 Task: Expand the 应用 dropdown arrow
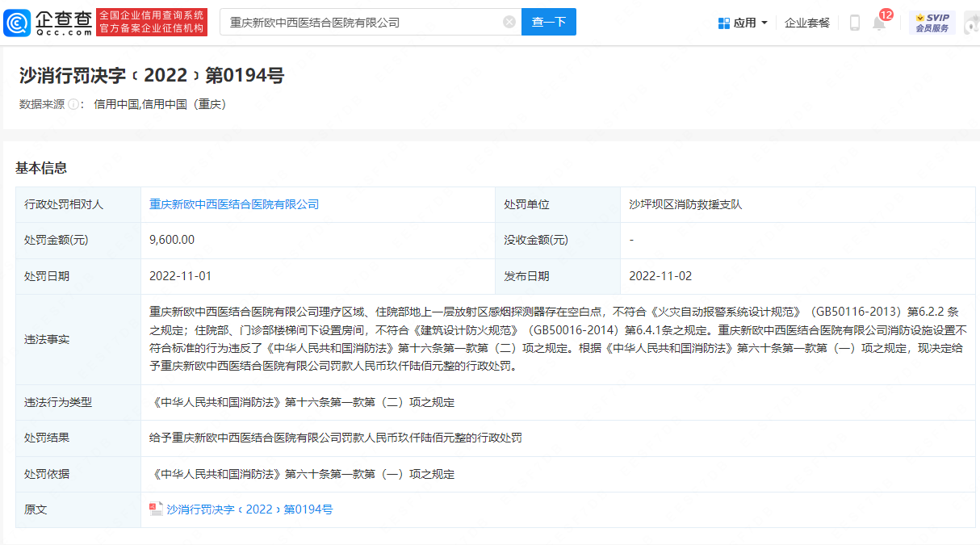pos(764,23)
